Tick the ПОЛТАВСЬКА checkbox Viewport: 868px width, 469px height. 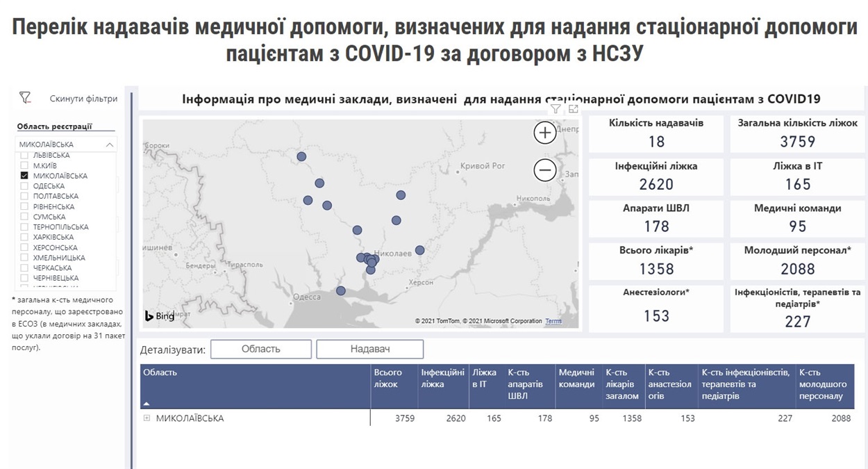tap(24, 196)
